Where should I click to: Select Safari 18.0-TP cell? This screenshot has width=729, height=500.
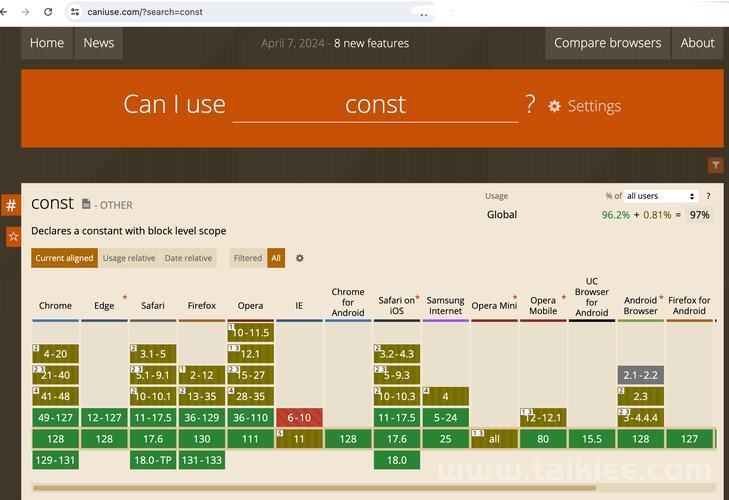tap(153, 460)
